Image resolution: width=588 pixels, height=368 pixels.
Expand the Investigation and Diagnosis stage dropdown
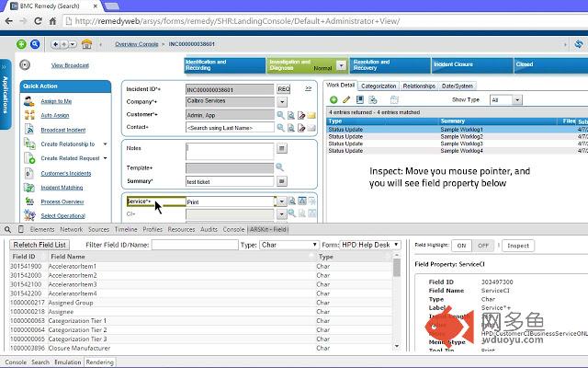pos(341,65)
